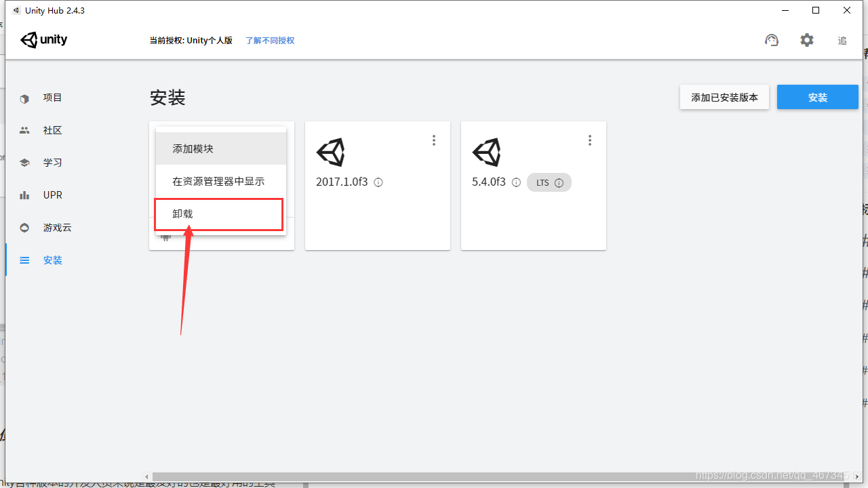Open 项目 in sidebar
This screenshot has height=488, width=868.
pyautogui.click(x=53, y=98)
